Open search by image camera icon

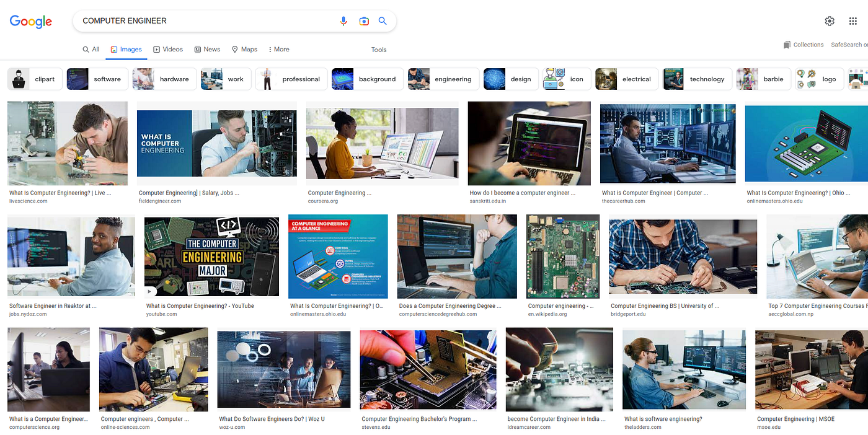[364, 21]
